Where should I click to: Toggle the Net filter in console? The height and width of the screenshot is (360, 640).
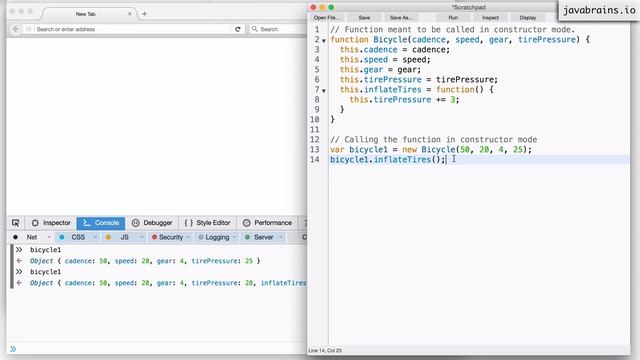32,237
